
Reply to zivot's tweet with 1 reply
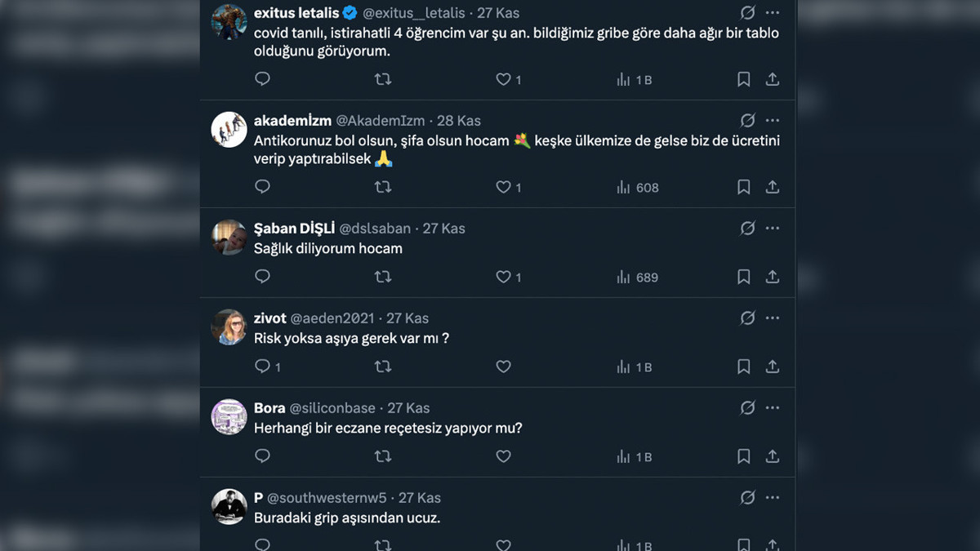pos(262,367)
